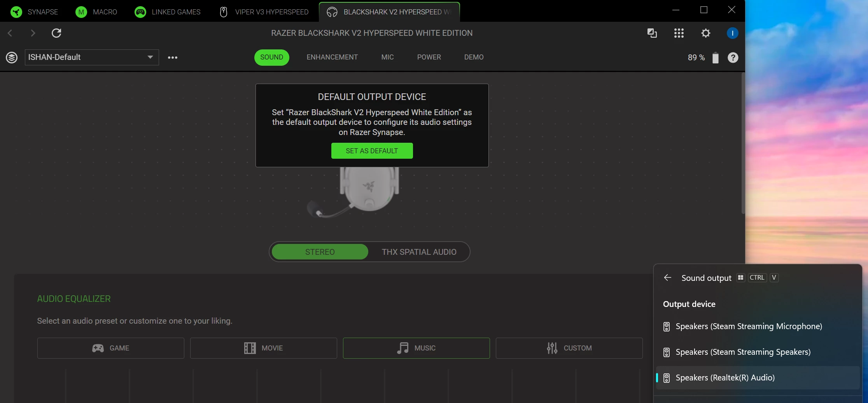Click the Sound output panel title

point(706,278)
